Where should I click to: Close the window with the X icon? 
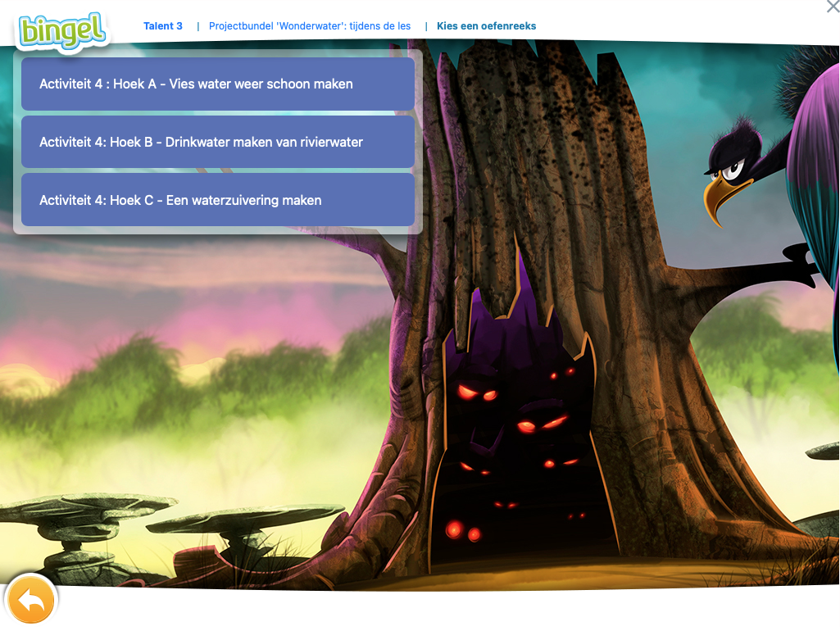click(833, 7)
